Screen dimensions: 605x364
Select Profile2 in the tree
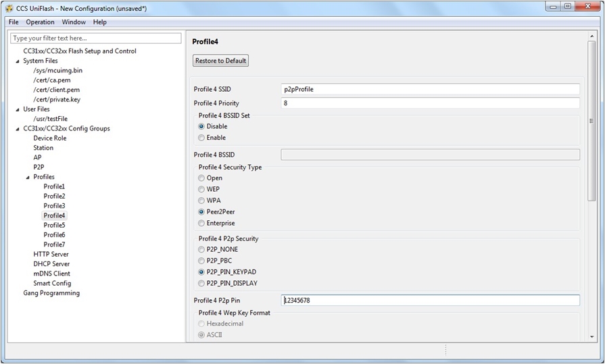click(x=54, y=196)
